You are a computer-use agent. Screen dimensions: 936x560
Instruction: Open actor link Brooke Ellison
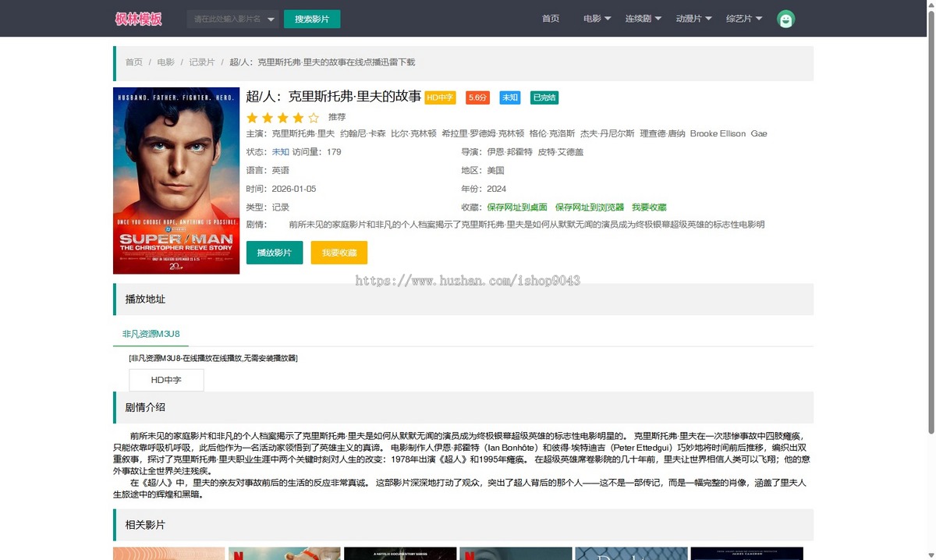tap(718, 133)
